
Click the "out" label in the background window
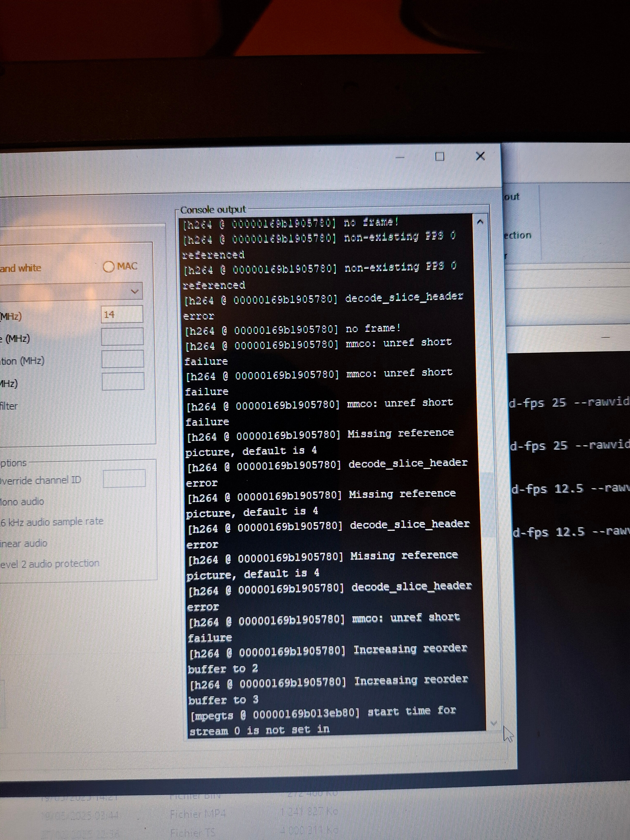pyautogui.click(x=512, y=197)
